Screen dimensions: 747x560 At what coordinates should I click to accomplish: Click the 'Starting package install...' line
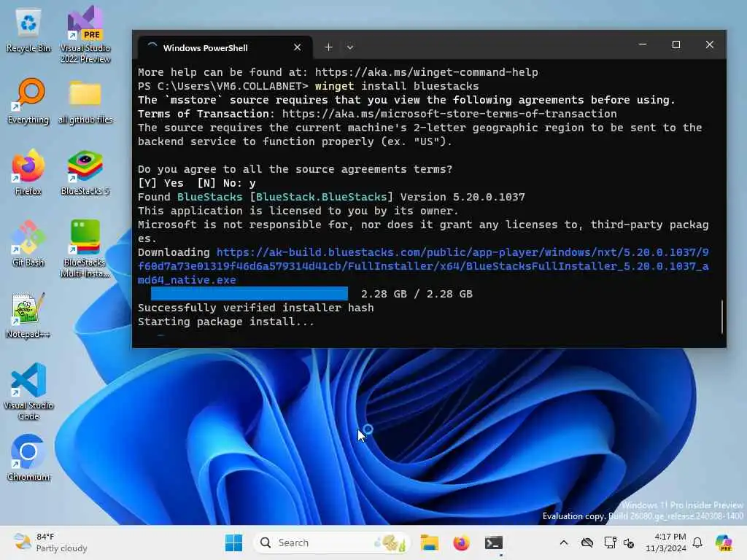pos(226,322)
